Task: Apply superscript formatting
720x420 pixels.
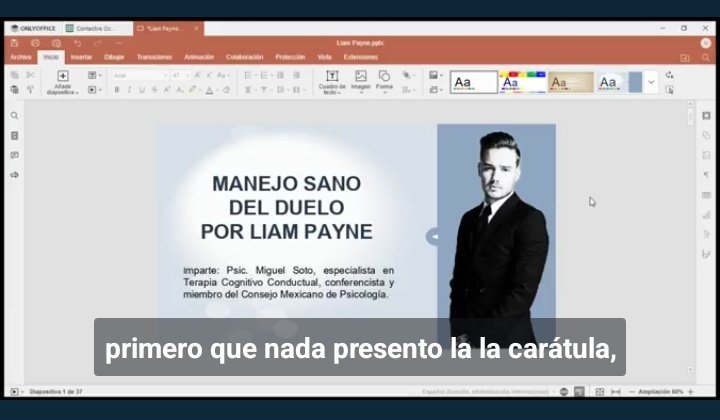Action: pyautogui.click(x=167, y=90)
